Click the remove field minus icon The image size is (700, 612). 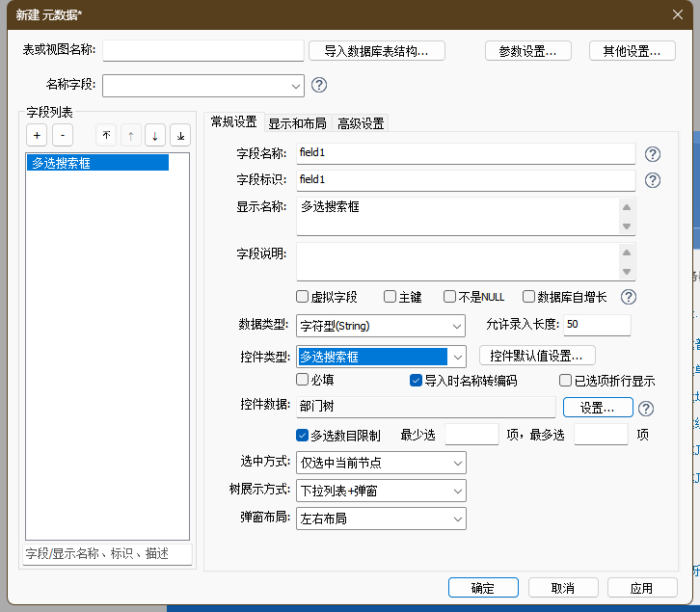(61, 135)
